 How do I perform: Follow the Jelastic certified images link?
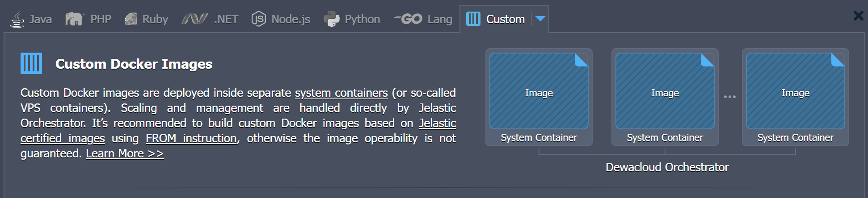coord(238,131)
